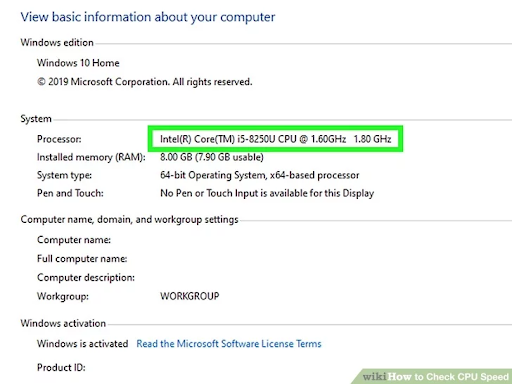Click the 'Product ID:' label

tap(61, 367)
